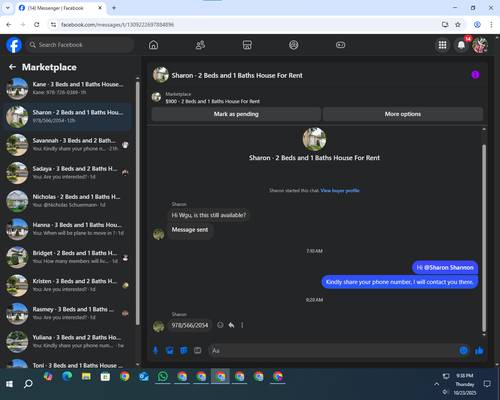Open Windows taskbar search

(28, 384)
